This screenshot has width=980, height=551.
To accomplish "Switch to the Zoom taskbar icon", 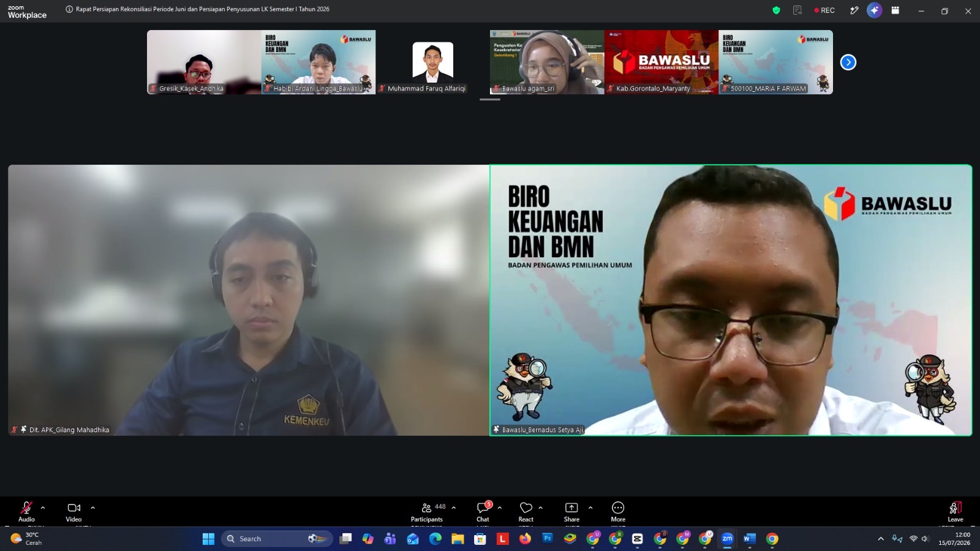I will tap(727, 539).
